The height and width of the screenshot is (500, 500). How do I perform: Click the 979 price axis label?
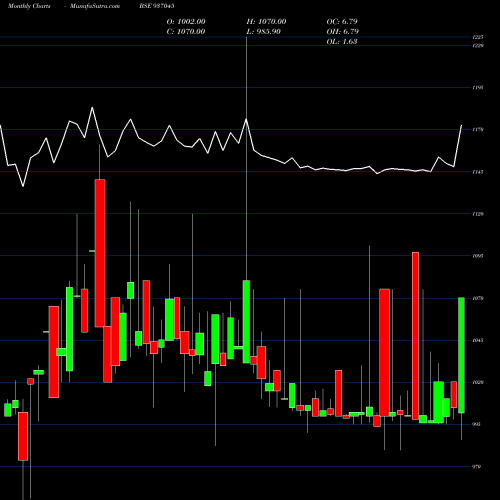click(477, 467)
